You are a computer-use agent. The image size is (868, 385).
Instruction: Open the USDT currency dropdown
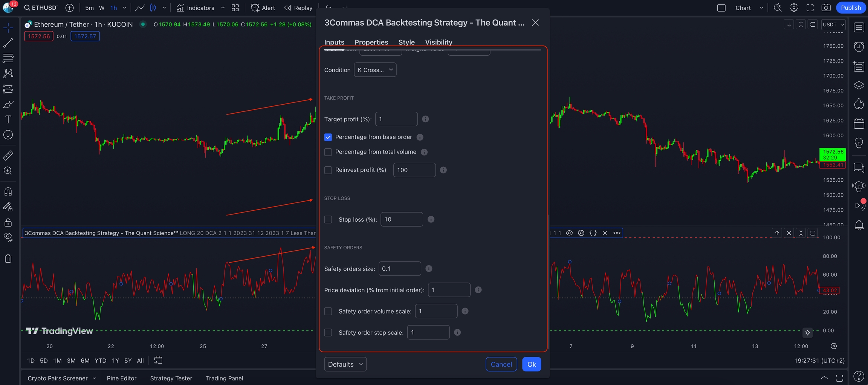point(833,24)
